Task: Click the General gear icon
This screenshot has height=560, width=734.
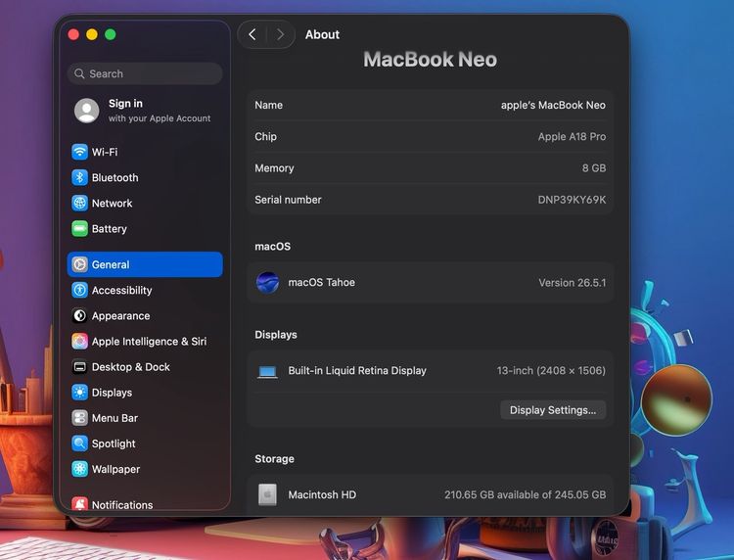Action: click(79, 264)
